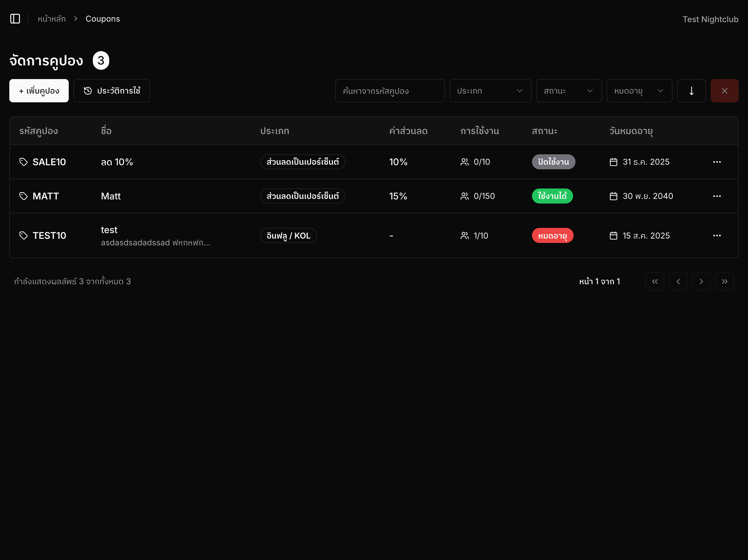Open actions menu for TEST10 row
Screen dimensions: 748x560
point(717,236)
